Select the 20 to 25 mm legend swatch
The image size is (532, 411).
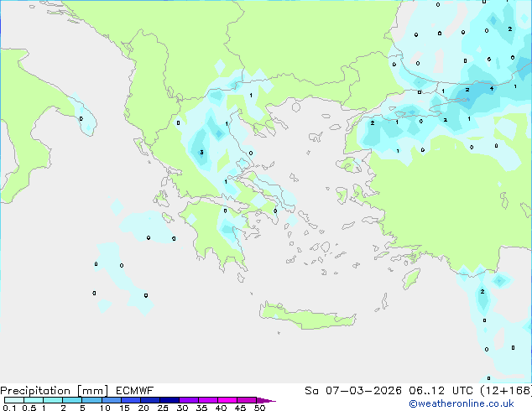[149, 400]
